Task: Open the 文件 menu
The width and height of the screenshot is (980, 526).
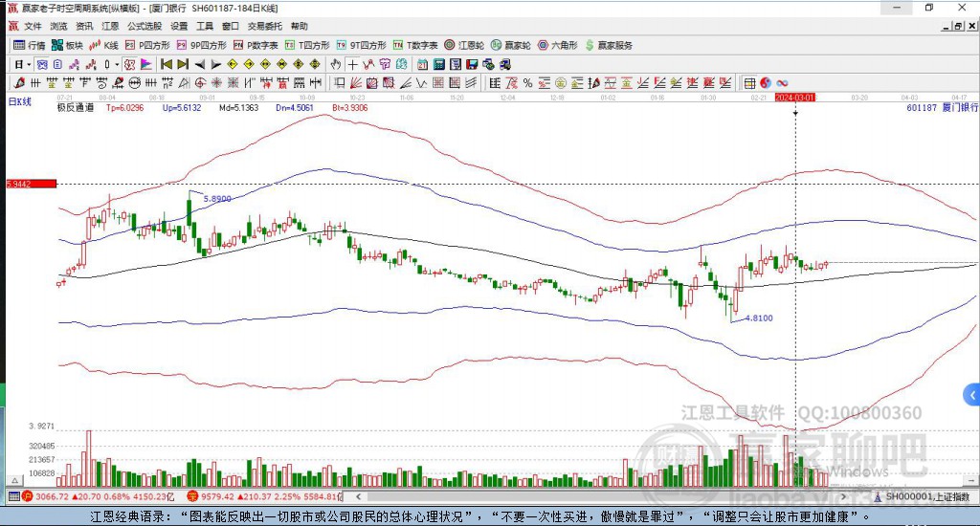Action: tap(33, 26)
